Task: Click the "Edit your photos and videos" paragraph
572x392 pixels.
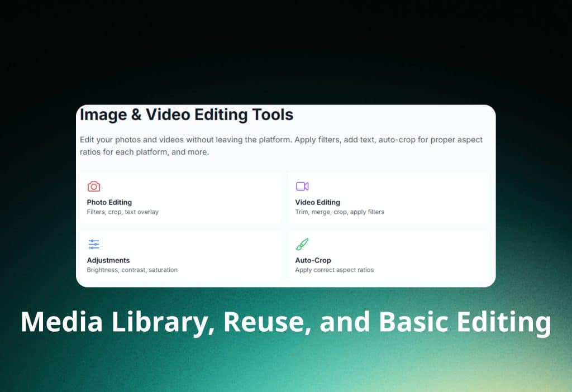Action: click(x=282, y=146)
